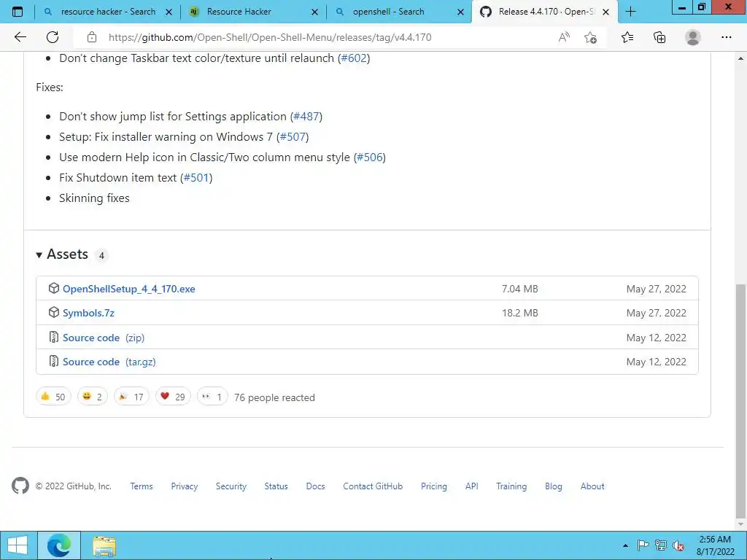Open Read aloud icon in address bar
The image size is (747, 560).
564,37
